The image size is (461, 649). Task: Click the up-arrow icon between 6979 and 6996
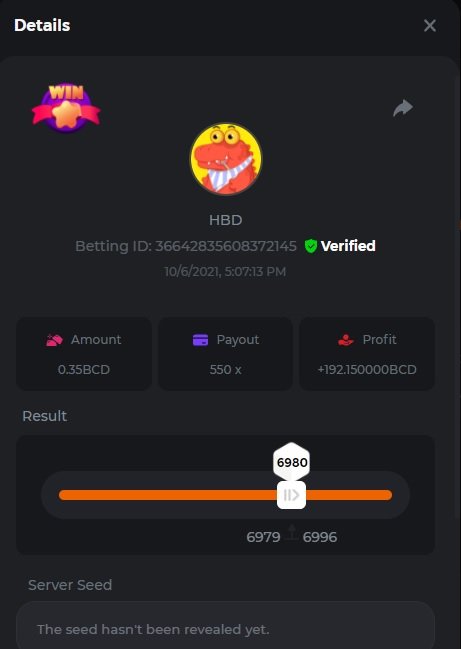(x=292, y=532)
